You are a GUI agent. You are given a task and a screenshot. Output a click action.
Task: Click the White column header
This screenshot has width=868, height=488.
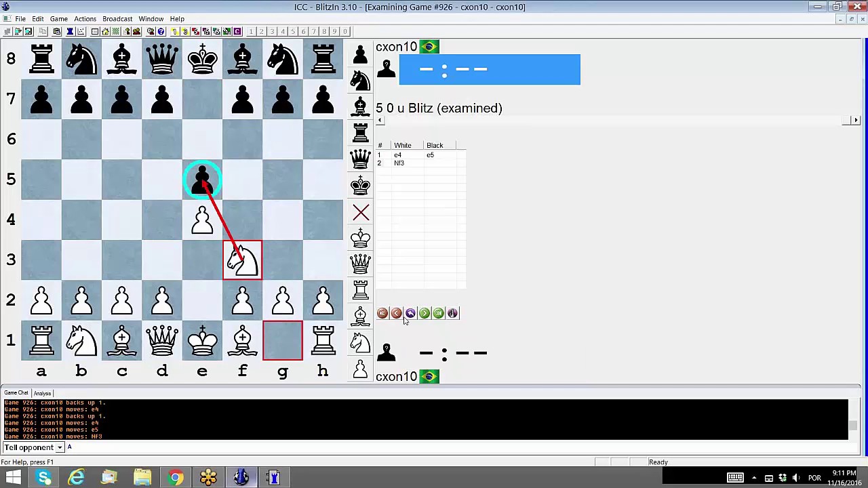(408, 146)
